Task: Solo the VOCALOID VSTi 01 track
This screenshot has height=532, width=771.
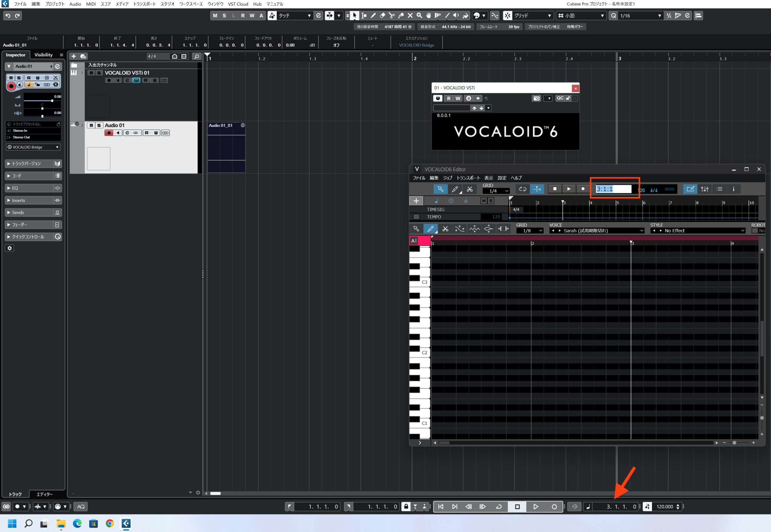Action: click(99, 73)
